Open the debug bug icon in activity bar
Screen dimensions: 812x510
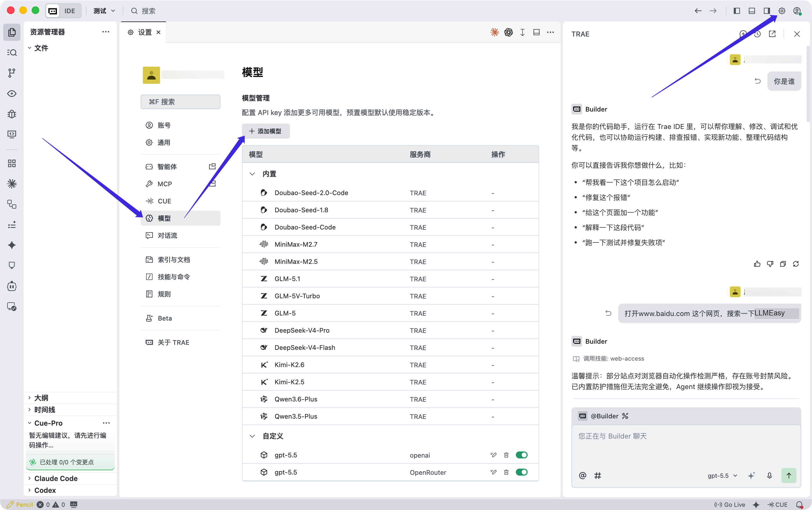pyautogui.click(x=12, y=114)
